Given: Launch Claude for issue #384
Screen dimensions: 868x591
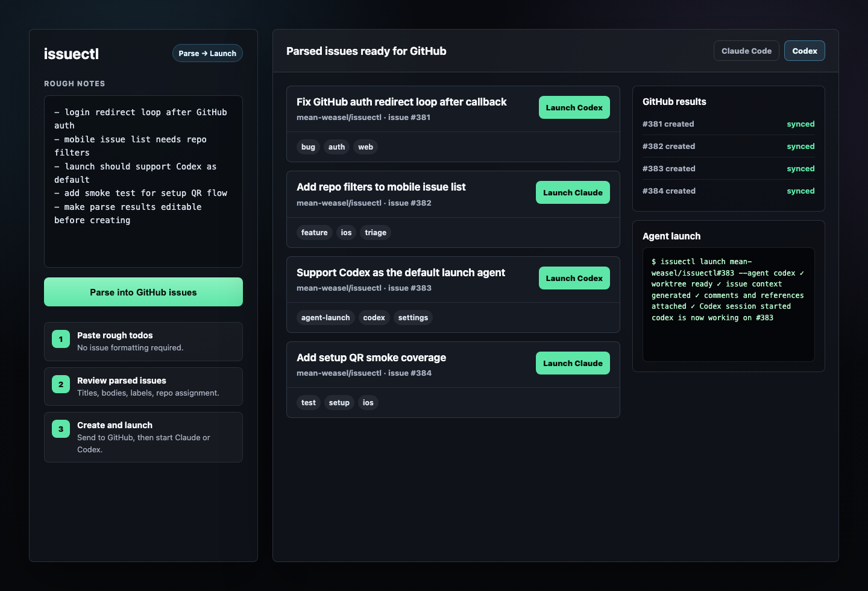Looking at the screenshot, I should 573,363.
